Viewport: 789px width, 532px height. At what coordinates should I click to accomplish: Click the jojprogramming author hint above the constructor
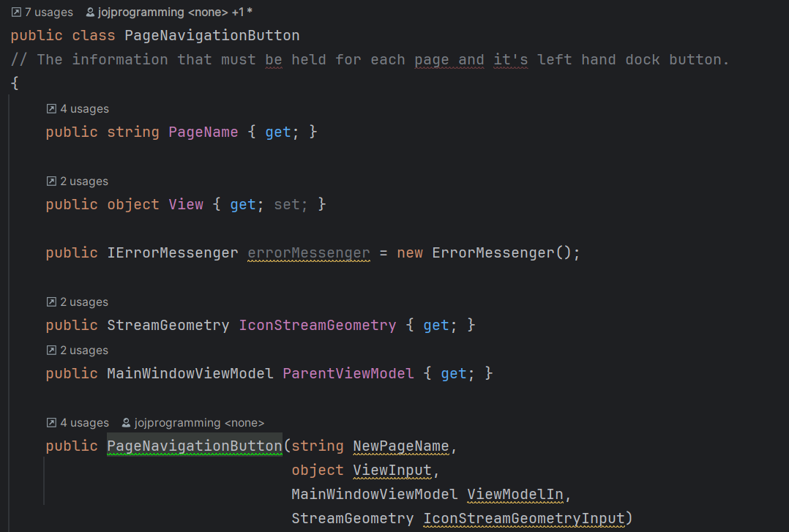coord(199,423)
